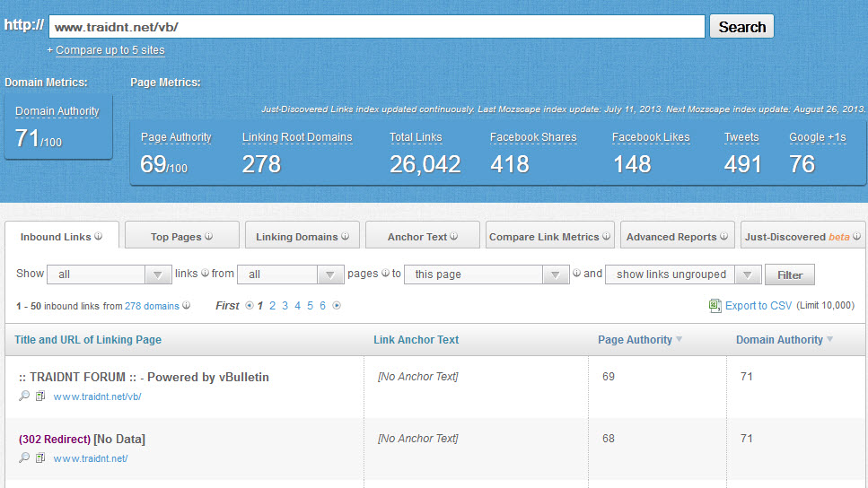868x488 pixels.
Task: Open the Show links type dropdown
Action: point(108,274)
